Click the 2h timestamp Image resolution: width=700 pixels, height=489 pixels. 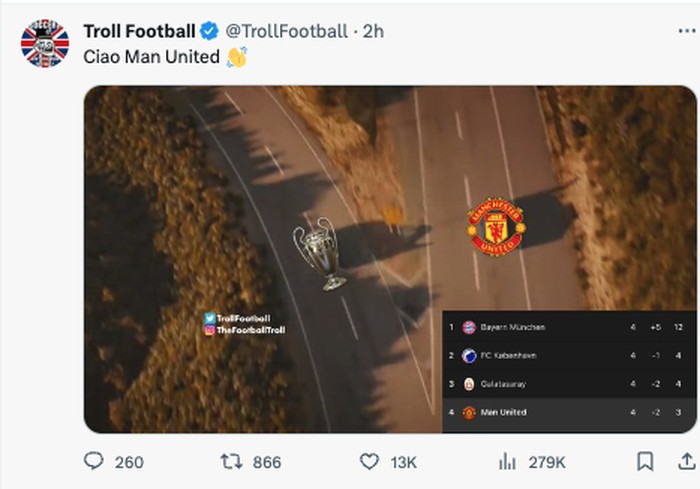coord(373,32)
